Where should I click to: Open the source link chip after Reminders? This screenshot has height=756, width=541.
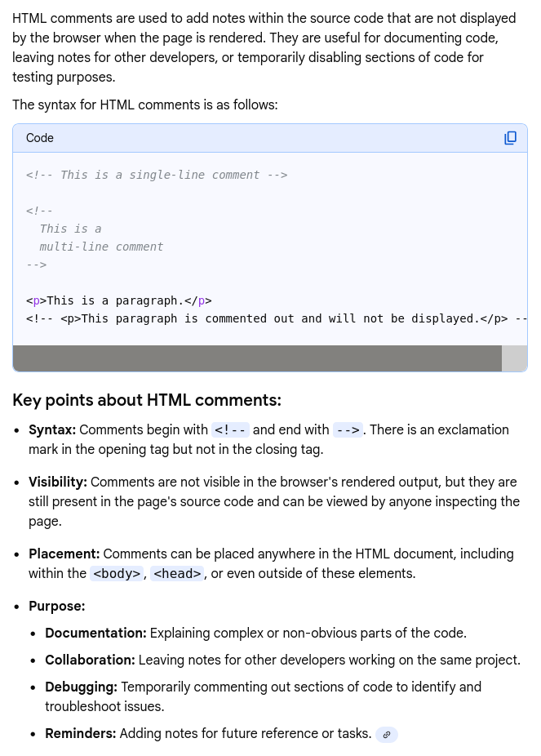pos(387,735)
